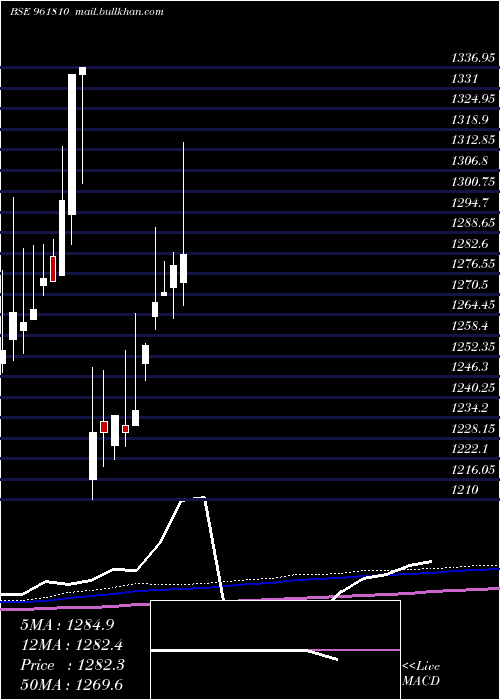Click the 1252.35 axis value

474,346
